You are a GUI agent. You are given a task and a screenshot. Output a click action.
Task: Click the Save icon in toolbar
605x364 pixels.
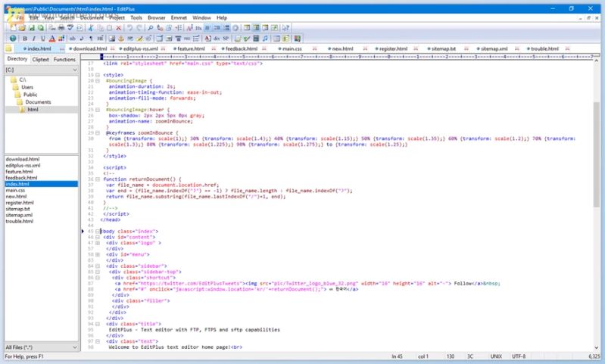[32, 28]
